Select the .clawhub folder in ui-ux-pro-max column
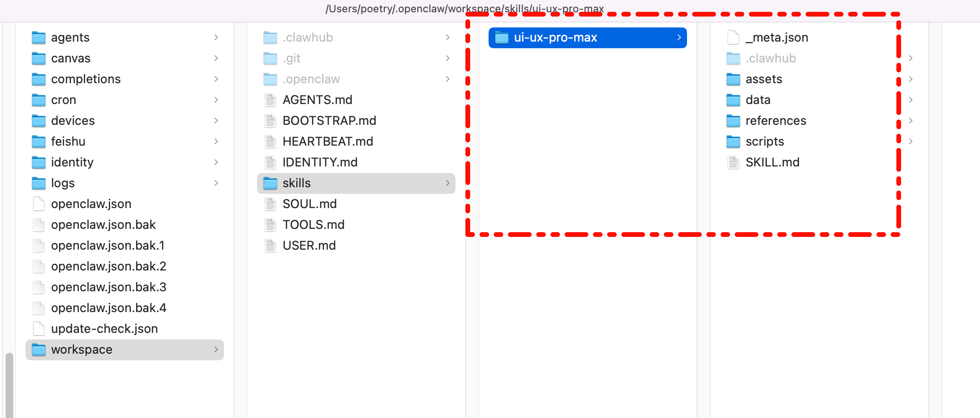Image resolution: width=980 pixels, height=418 pixels. tap(771, 58)
